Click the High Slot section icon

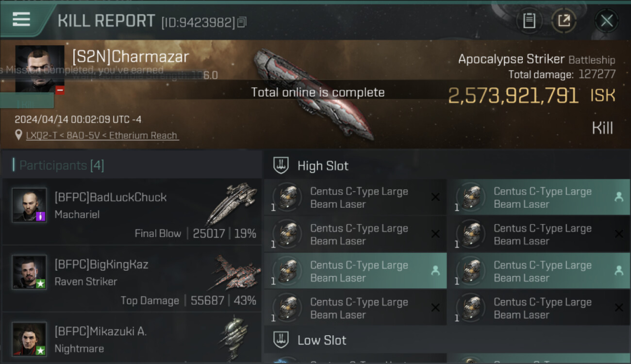(282, 165)
